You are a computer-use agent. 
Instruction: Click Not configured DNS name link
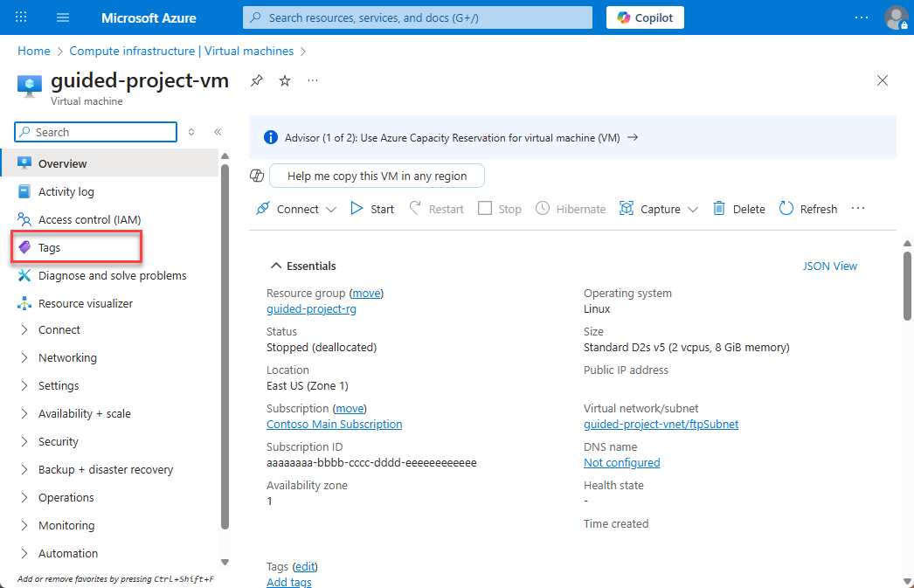622,463
